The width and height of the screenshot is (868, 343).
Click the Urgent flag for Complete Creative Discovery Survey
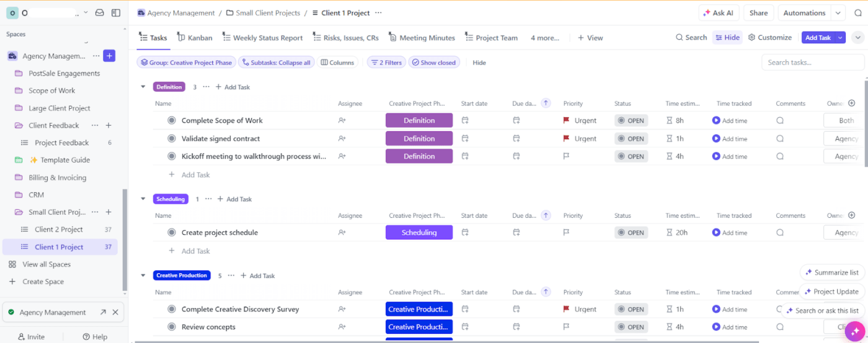click(x=566, y=310)
